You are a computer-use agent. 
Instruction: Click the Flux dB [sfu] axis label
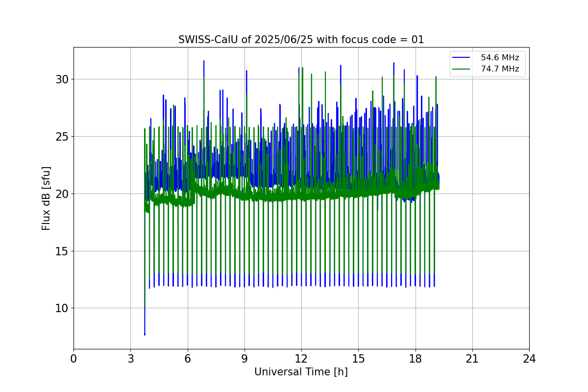[x=46, y=198]
